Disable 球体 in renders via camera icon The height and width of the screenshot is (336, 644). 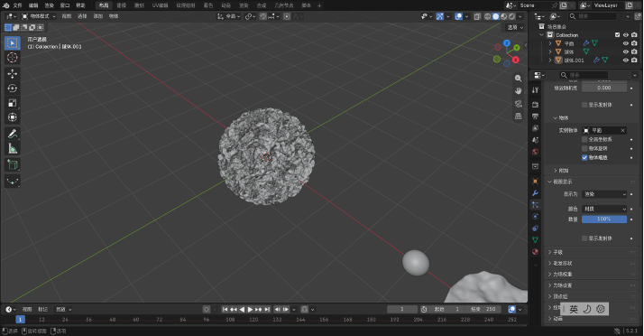pos(634,51)
